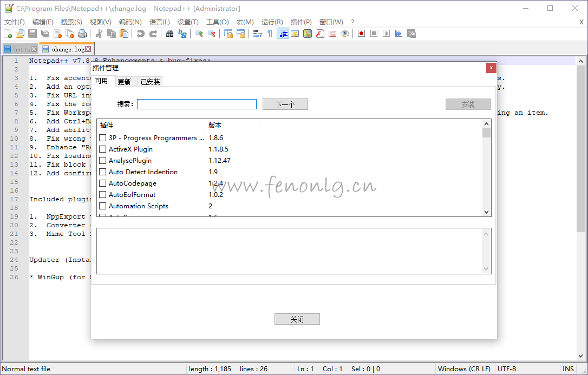Toggle the Indent Guide icon
Screen dimensions: 588x375
tap(283, 34)
